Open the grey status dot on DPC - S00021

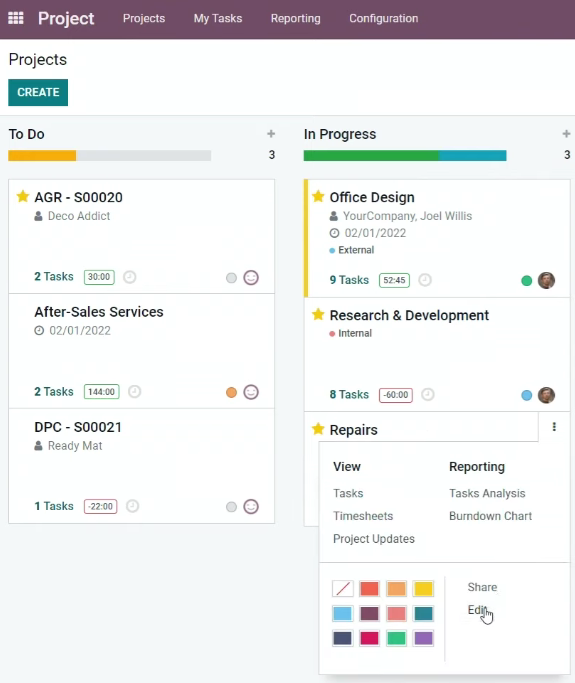(231, 507)
